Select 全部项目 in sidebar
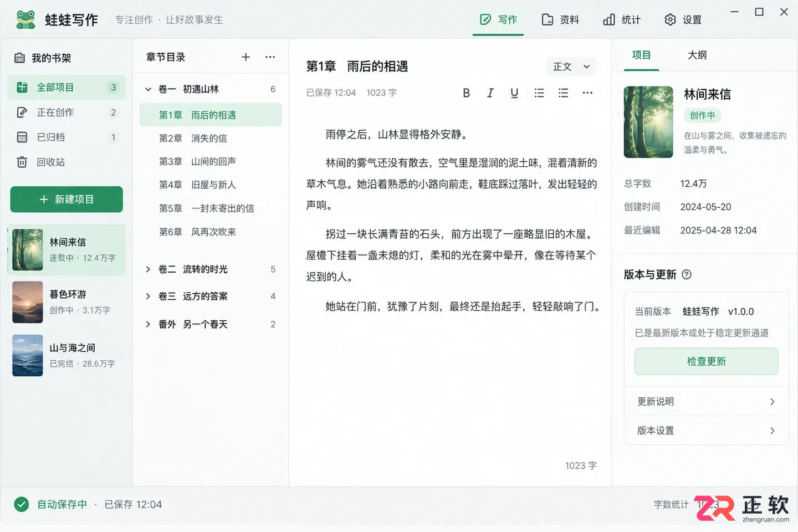Screen dimensions: 798x532 point(66,87)
